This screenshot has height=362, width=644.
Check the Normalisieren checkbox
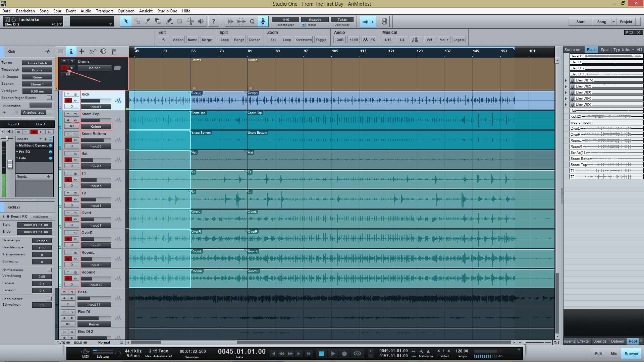pyautogui.click(x=49, y=270)
